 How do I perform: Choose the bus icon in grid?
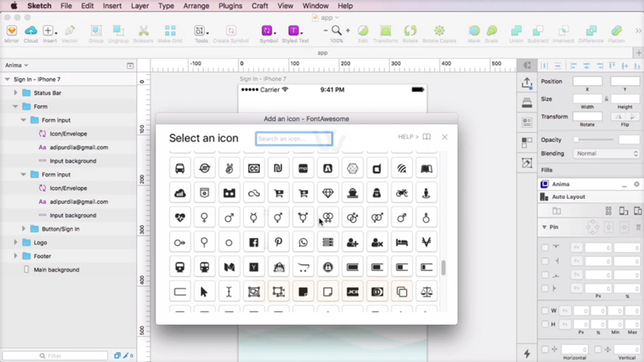(x=180, y=169)
